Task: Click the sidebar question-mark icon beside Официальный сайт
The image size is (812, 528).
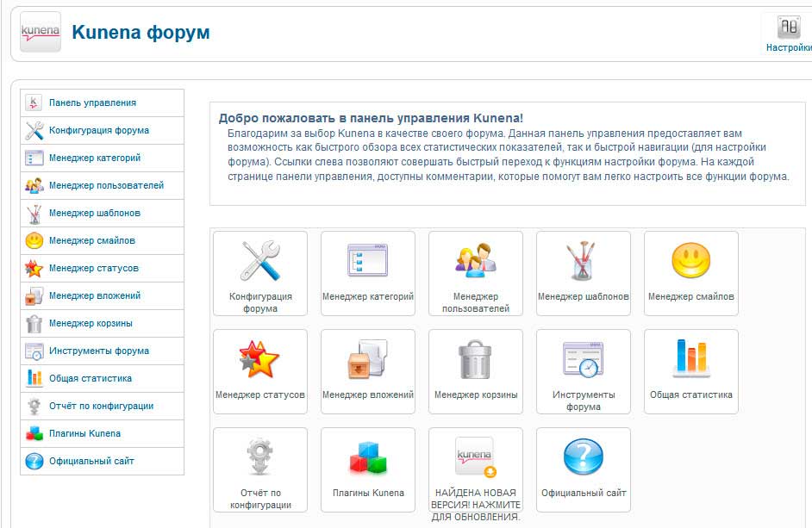Action: pyautogui.click(x=34, y=461)
